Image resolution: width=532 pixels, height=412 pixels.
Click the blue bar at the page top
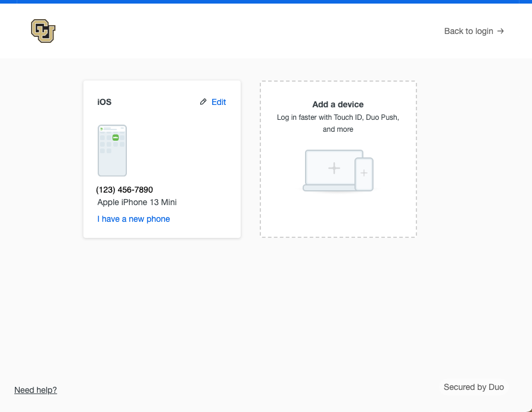point(266,2)
